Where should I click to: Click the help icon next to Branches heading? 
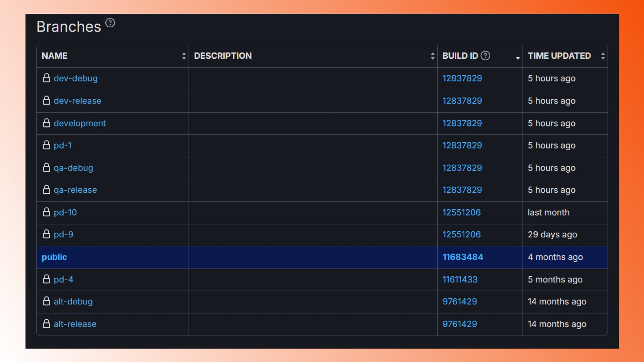point(110,23)
